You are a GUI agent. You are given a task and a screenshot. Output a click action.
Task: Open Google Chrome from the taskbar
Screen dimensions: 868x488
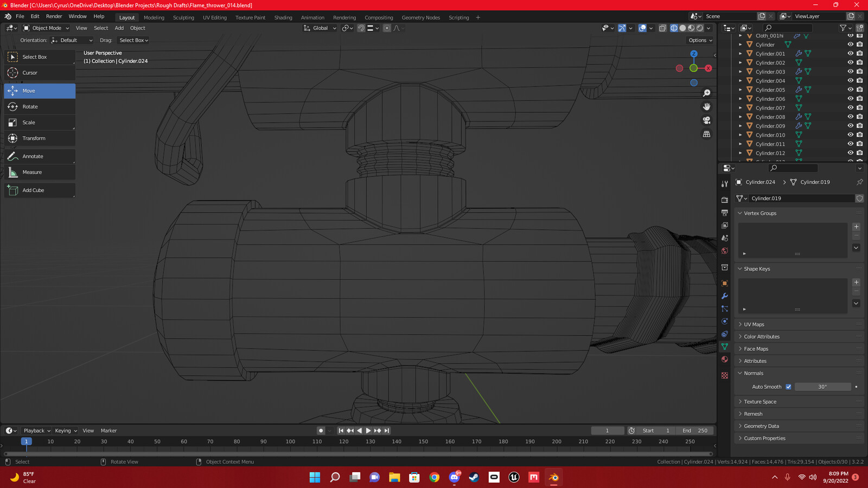pyautogui.click(x=434, y=477)
